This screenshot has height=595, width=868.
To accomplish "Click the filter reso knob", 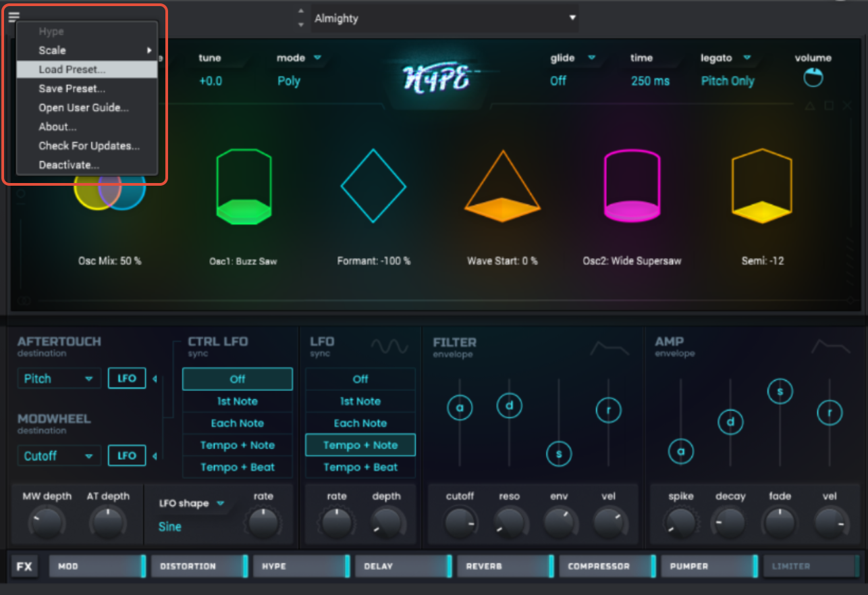I will pyautogui.click(x=510, y=523).
